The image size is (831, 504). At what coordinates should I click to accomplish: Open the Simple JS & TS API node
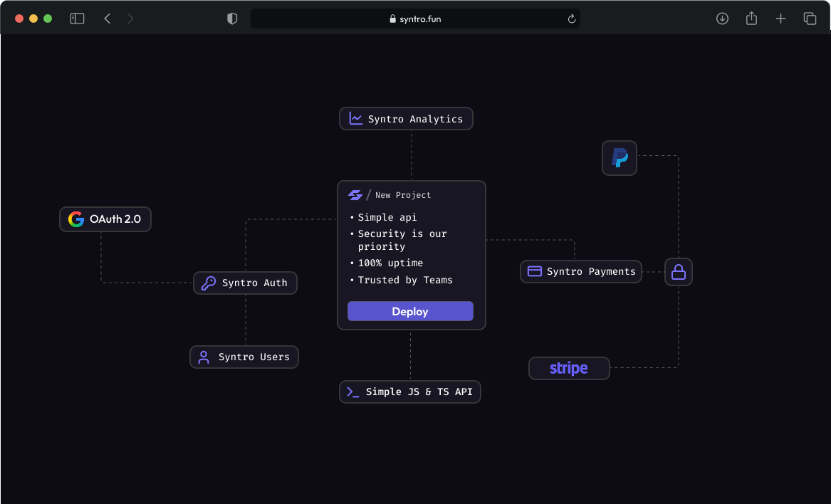[x=410, y=392]
